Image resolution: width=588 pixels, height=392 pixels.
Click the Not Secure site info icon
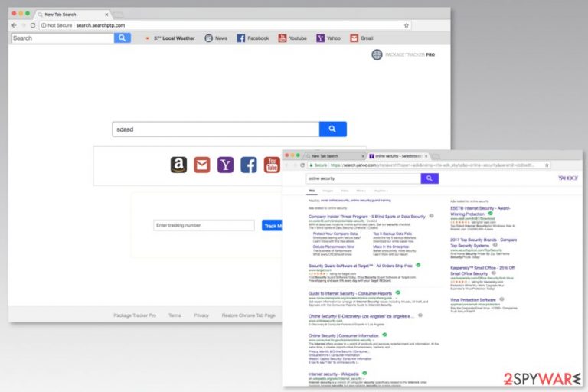pyautogui.click(x=44, y=25)
